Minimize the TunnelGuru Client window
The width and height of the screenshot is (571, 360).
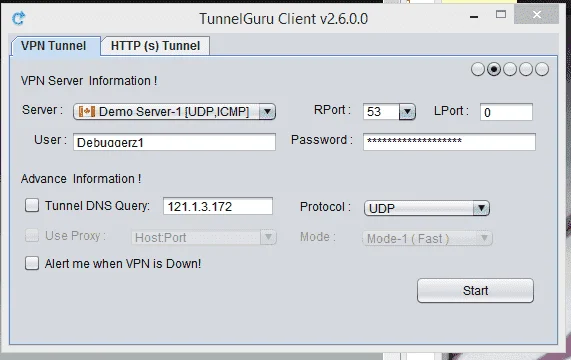coord(474,16)
